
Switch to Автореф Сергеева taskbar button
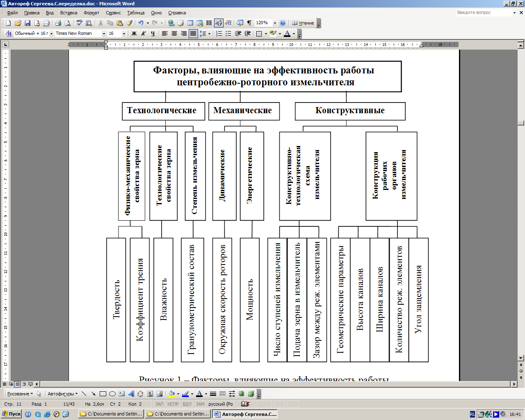click(x=245, y=414)
